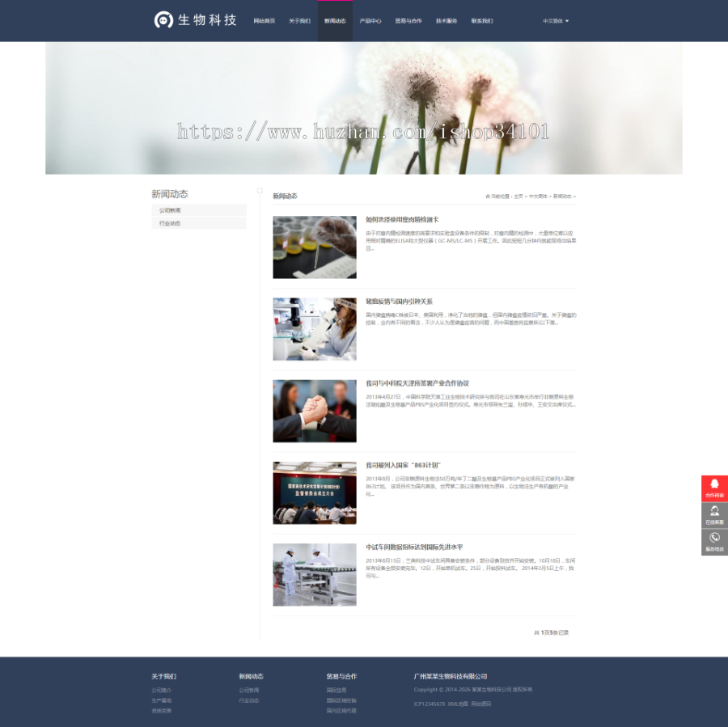Image resolution: width=728 pixels, height=727 pixels.
Task: Open the QQ 合作咨询 floating widget
Action: point(714,488)
